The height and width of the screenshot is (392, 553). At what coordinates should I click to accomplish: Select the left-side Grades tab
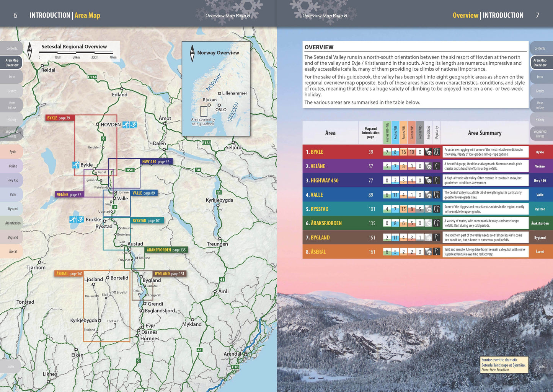[11, 91]
